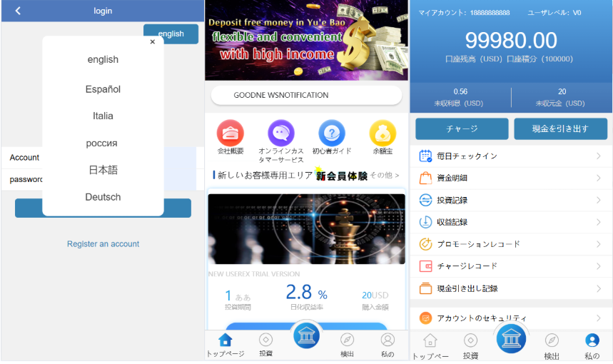This screenshot has width=613, height=364.
Task: Expand the 資金明細 row chevron
Action: pos(598,178)
